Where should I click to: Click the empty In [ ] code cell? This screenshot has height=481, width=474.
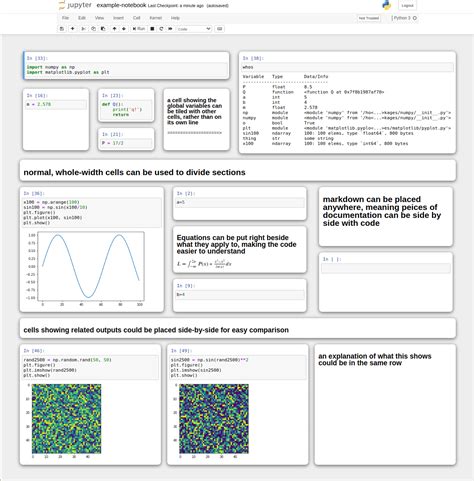tap(386, 268)
